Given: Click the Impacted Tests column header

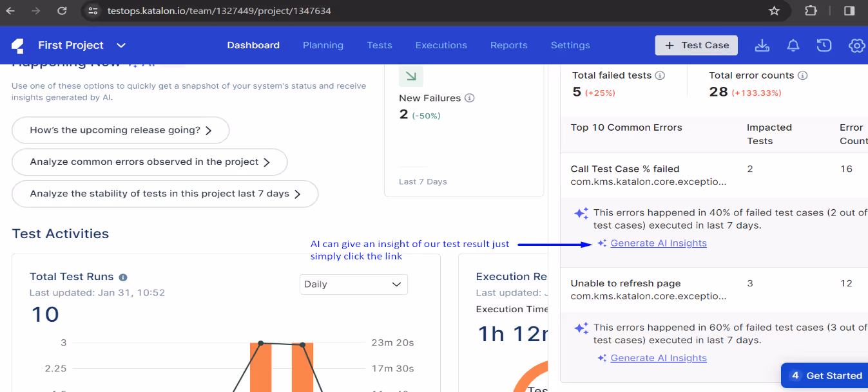Looking at the screenshot, I should [x=769, y=134].
